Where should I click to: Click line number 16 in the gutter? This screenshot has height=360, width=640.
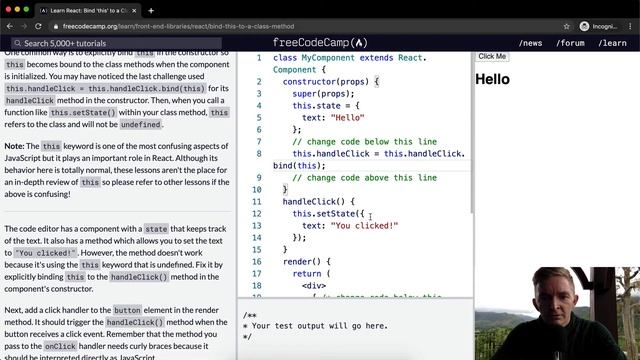click(x=256, y=262)
